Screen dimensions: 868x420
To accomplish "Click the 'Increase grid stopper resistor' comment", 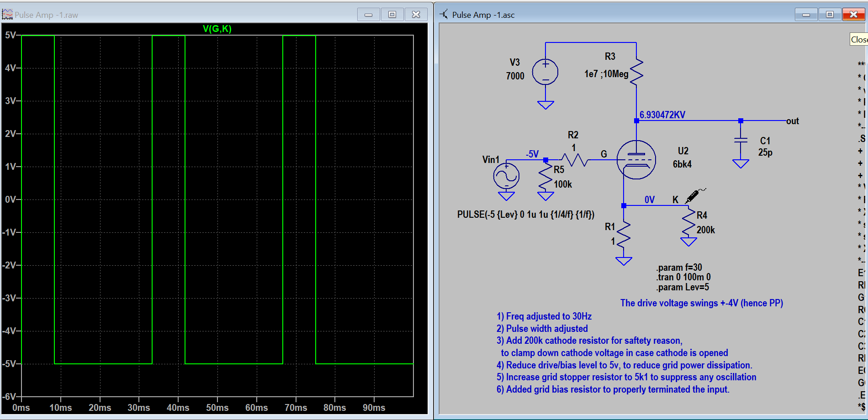I will (x=626, y=377).
